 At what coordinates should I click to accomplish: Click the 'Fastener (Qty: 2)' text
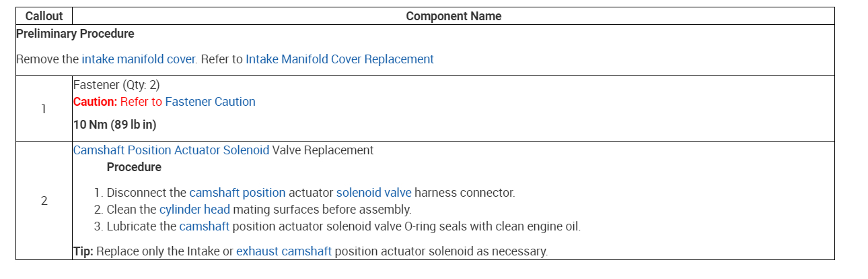(116, 85)
